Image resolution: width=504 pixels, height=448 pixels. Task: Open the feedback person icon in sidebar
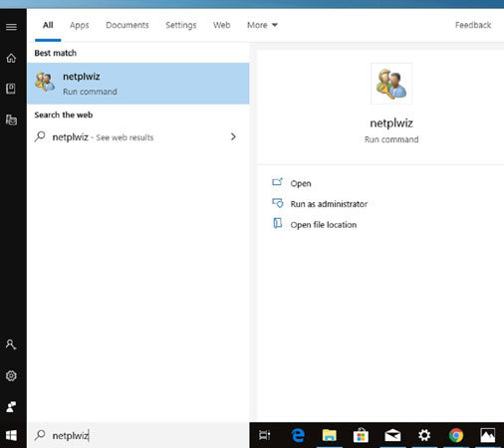11,406
